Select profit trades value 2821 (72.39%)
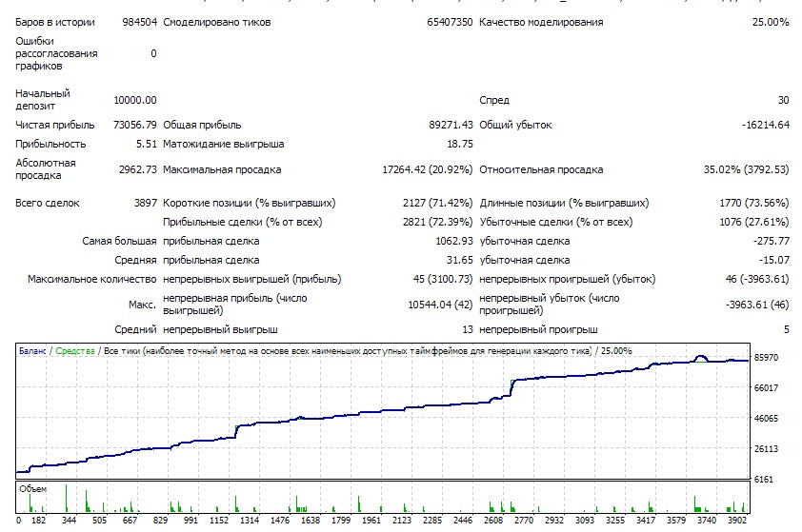The image size is (802, 532). point(437,223)
